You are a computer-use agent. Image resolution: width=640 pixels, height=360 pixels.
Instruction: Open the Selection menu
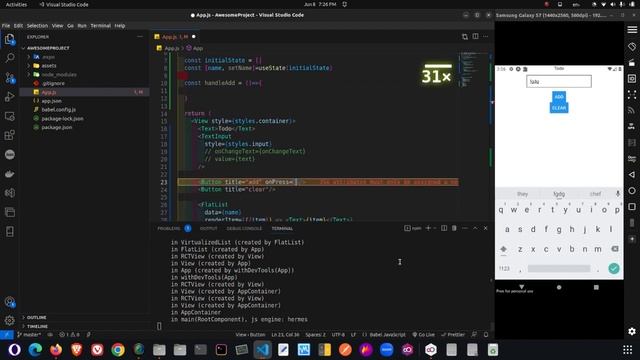coord(37,26)
